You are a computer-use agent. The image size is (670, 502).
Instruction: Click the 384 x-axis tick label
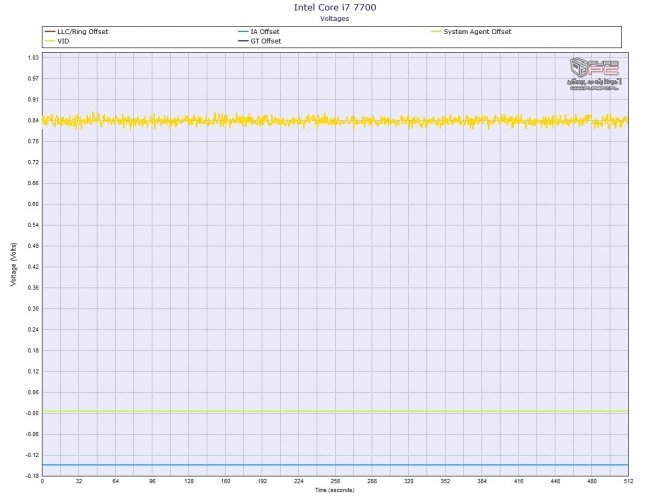tap(482, 481)
